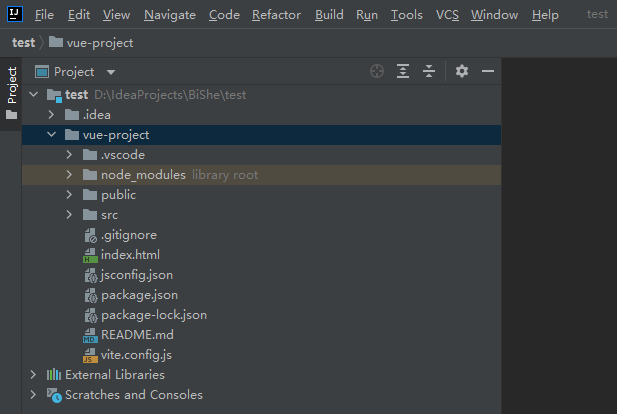Select the vite.config.js file icon
The width and height of the screenshot is (617, 414).
tap(90, 355)
